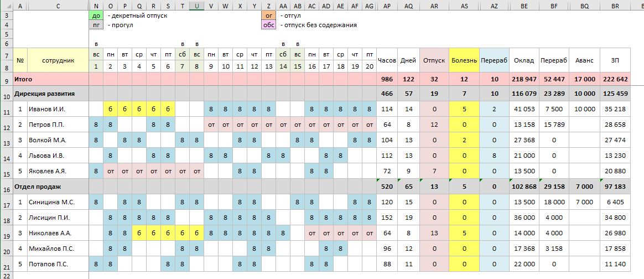
Task: Click the orange 'ог' legend cell
Action: click(268, 15)
